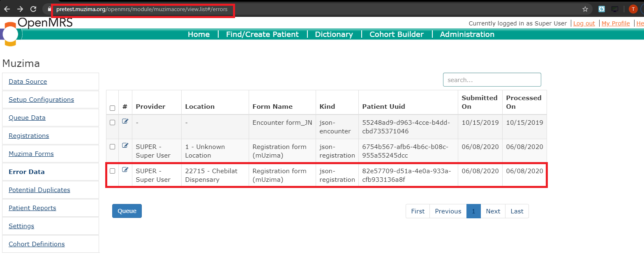
Task: Click the Log out link
Action: [x=584, y=23]
